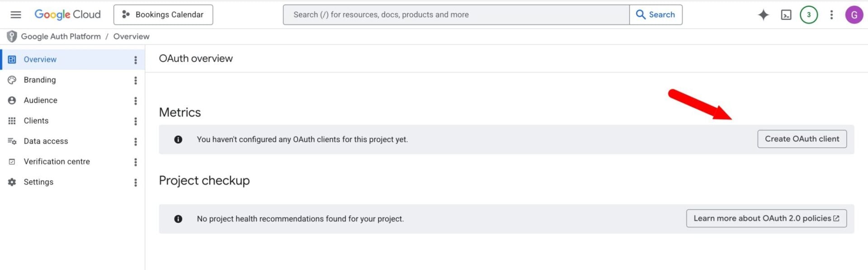
Task: Open the notifications badge showing 3
Action: 809,14
